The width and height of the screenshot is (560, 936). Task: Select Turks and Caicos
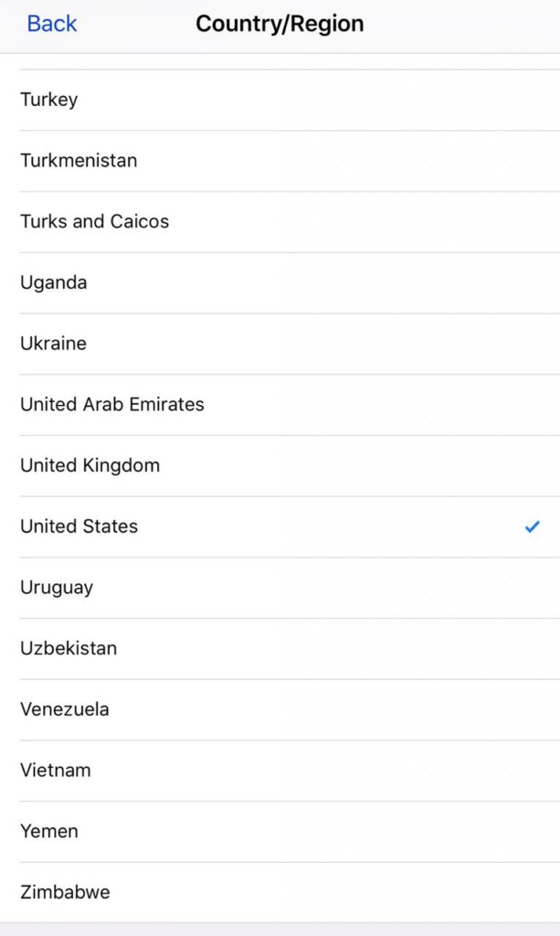[x=280, y=221]
